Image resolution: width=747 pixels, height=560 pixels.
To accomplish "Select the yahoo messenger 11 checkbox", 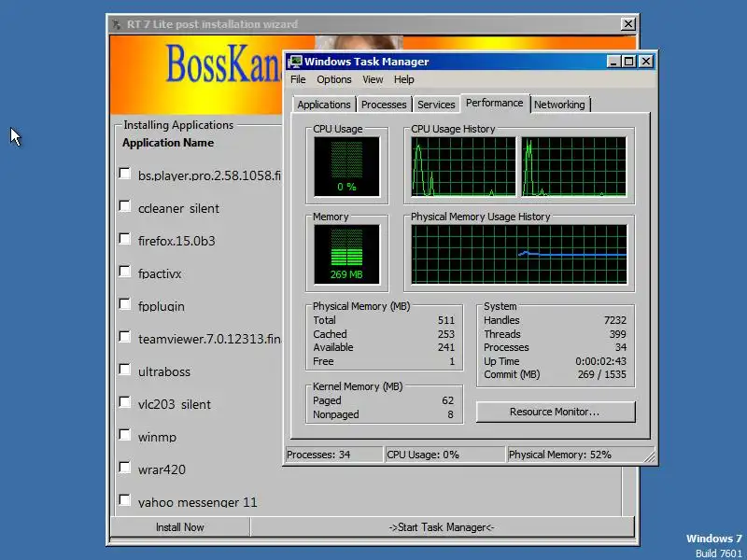I will [x=125, y=500].
